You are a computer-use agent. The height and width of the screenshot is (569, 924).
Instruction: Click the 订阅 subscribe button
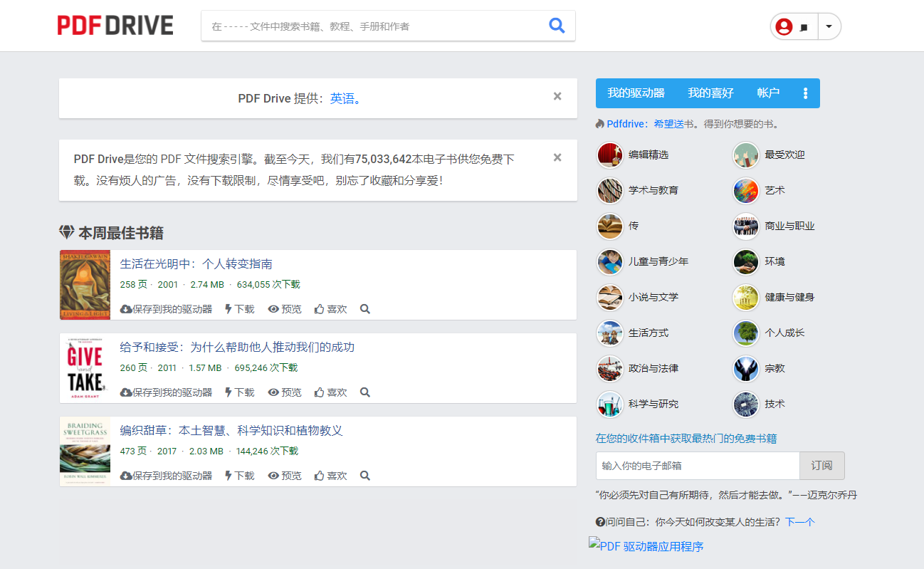coord(821,465)
